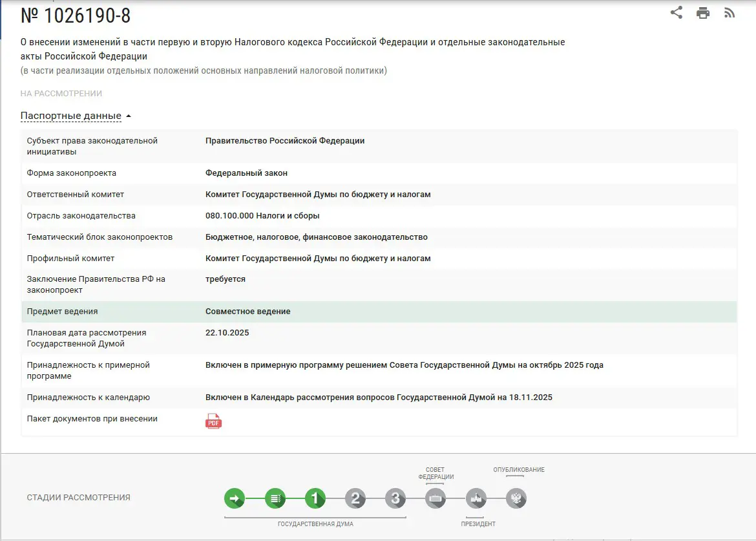Click the ПРЕЗИДЕНТ stage label
This screenshot has width=756, height=541.
478,524
